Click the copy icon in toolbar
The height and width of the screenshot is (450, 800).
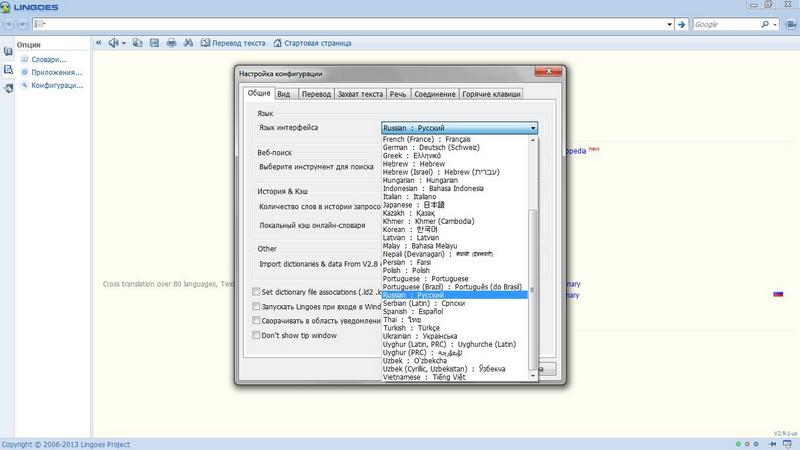point(137,43)
